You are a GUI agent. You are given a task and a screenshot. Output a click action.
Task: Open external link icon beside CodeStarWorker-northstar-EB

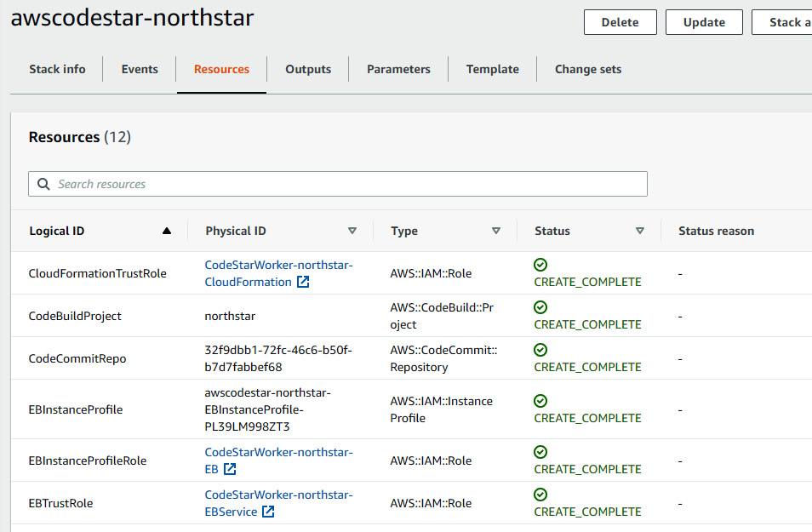click(230, 469)
